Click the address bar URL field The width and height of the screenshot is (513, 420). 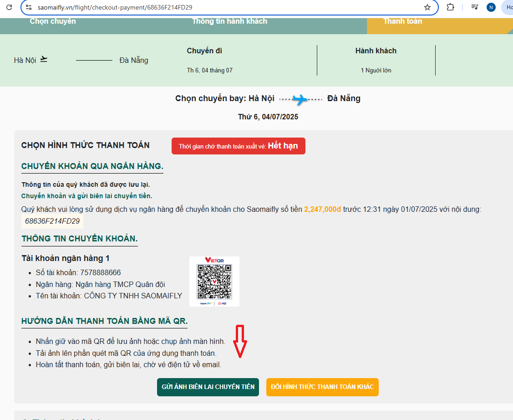tap(229, 7)
